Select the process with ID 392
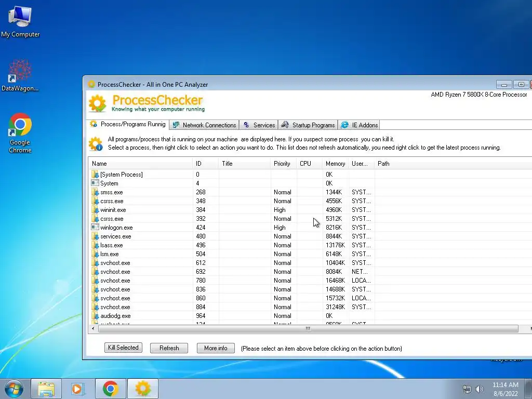 tap(310, 219)
